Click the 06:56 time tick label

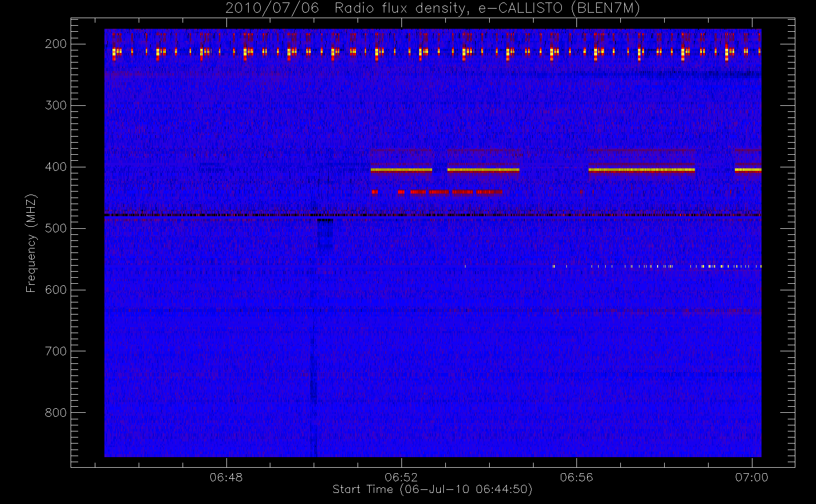(576, 477)
